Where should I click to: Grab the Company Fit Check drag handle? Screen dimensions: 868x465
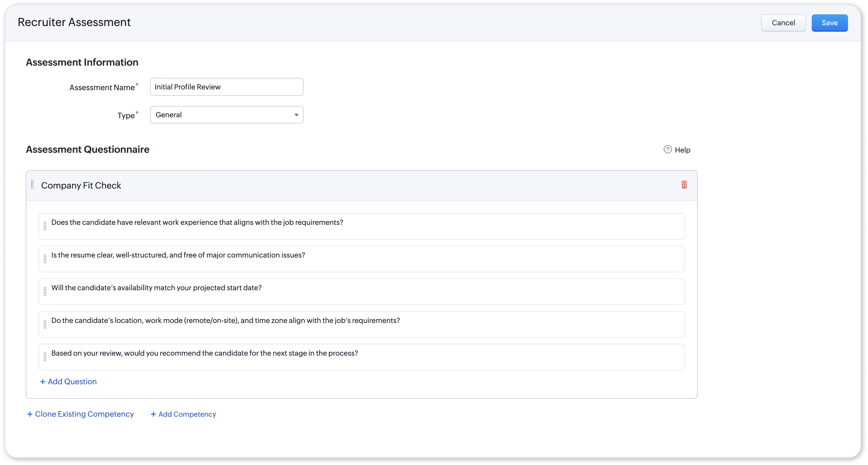[32, 184]
